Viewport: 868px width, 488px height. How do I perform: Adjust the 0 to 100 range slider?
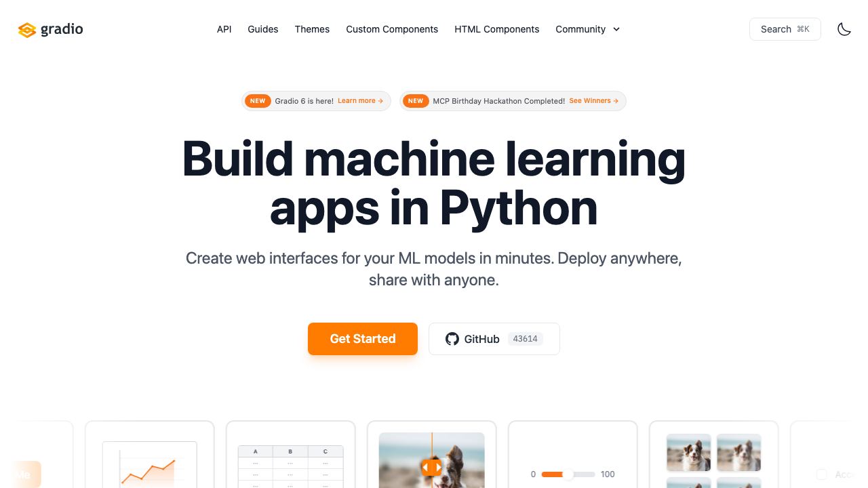pyautogui.click(x=568, y=474)
